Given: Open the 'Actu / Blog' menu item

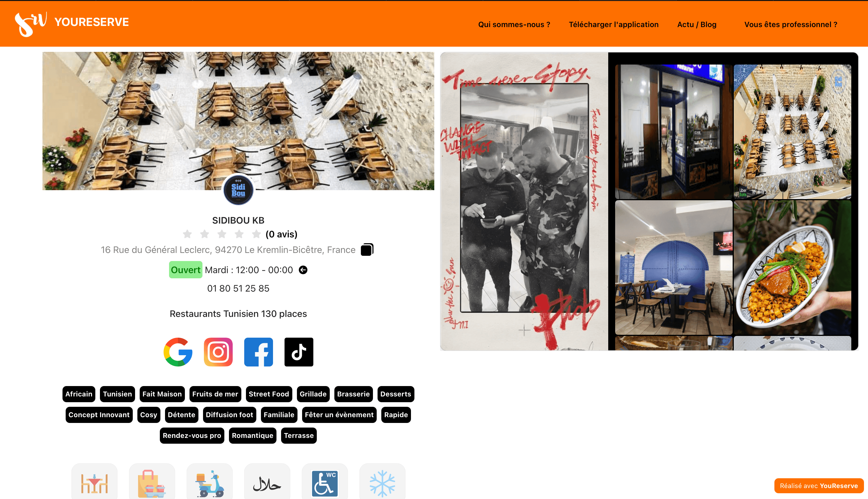Looking at the screenshot, I should tap(697, 24).
